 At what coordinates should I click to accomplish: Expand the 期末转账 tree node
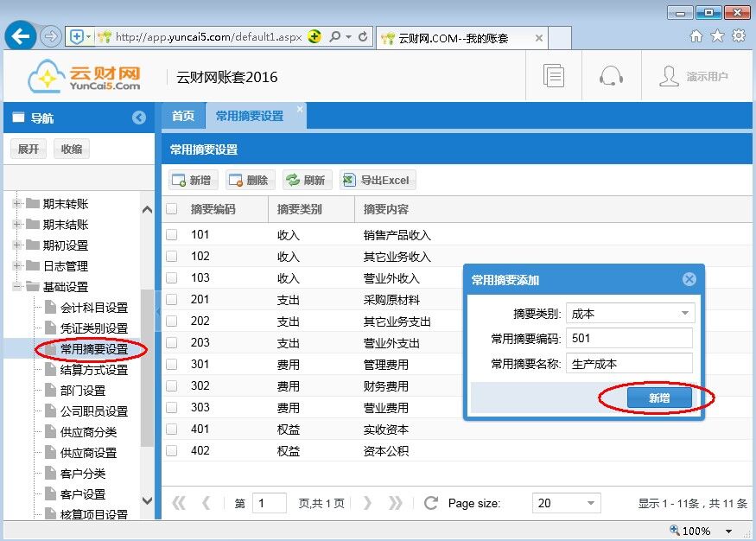point(16,204)
